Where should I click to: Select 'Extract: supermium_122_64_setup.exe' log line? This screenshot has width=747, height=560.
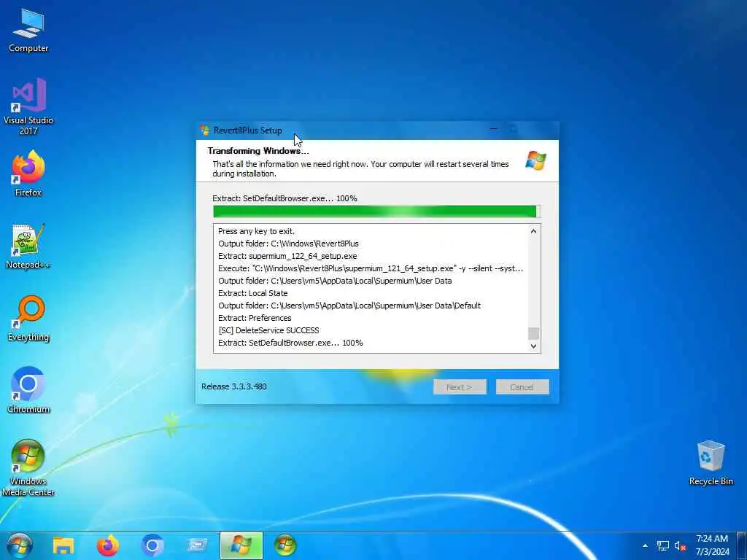tap(287, 256)
